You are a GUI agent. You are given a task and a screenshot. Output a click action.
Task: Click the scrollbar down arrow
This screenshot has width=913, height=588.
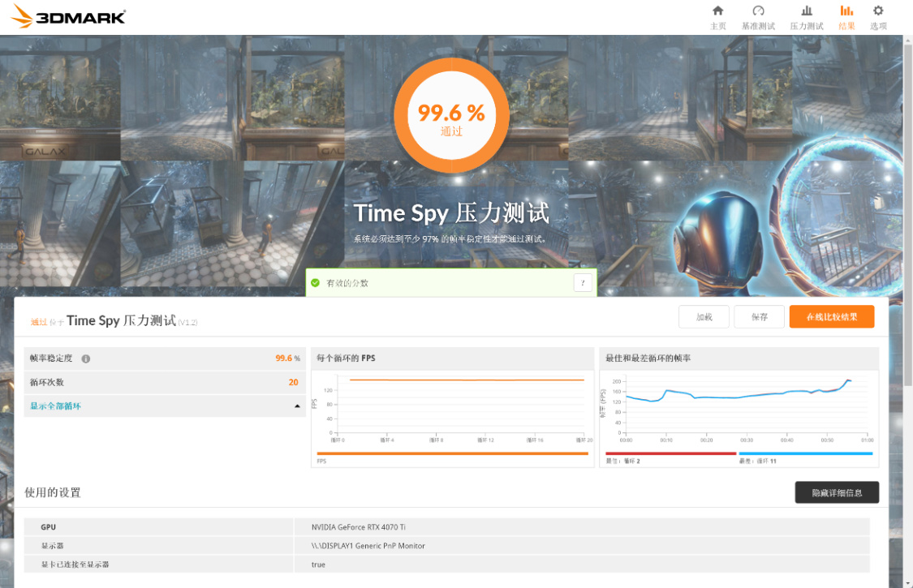[x=908, y=583]
